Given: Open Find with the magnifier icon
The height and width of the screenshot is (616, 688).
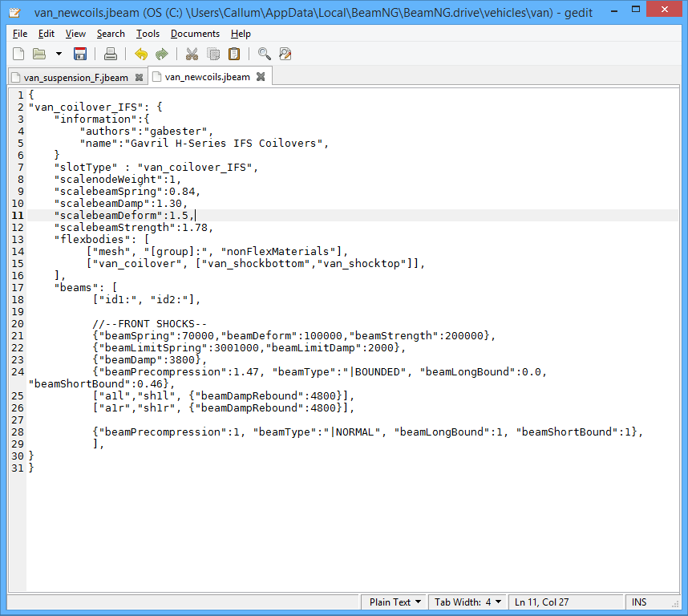Looking at the screenshot, I should coord(264,54).
